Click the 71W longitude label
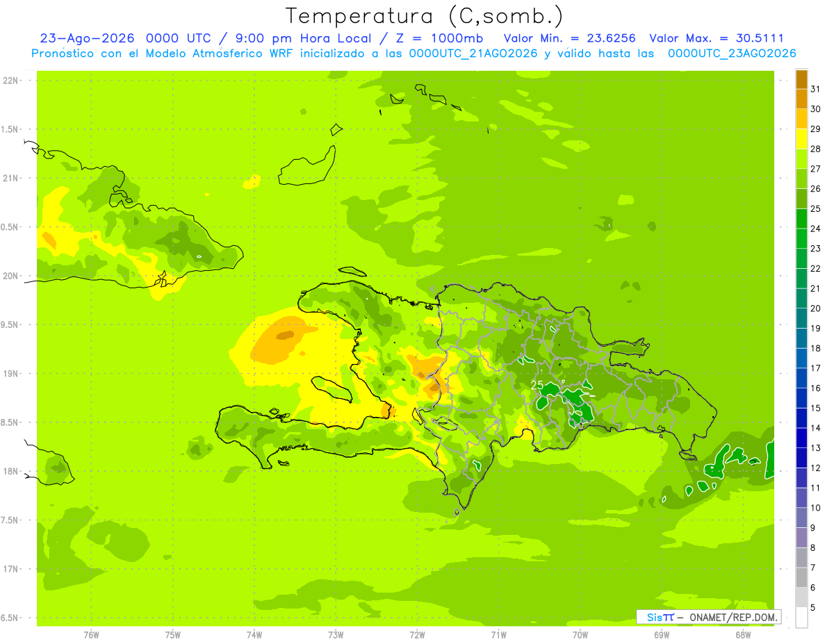 (x=498, y=634)
